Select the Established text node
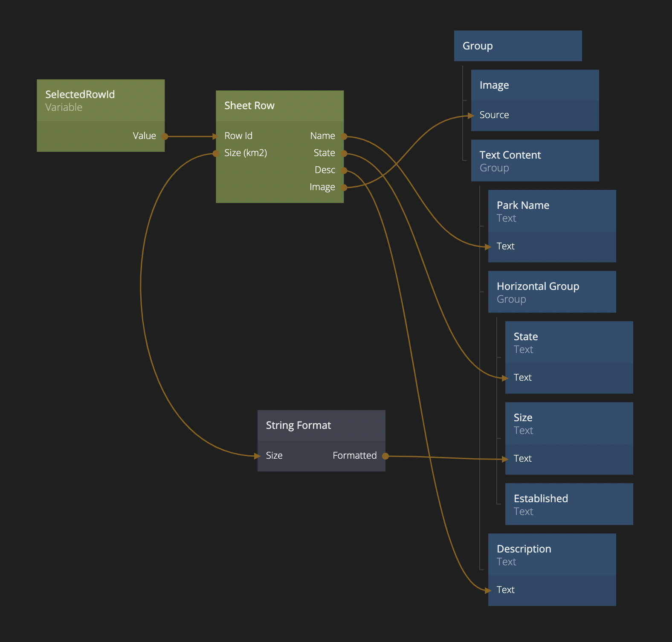Image resolution: width=672 pixels, height=642 pixels. [569, 504]
